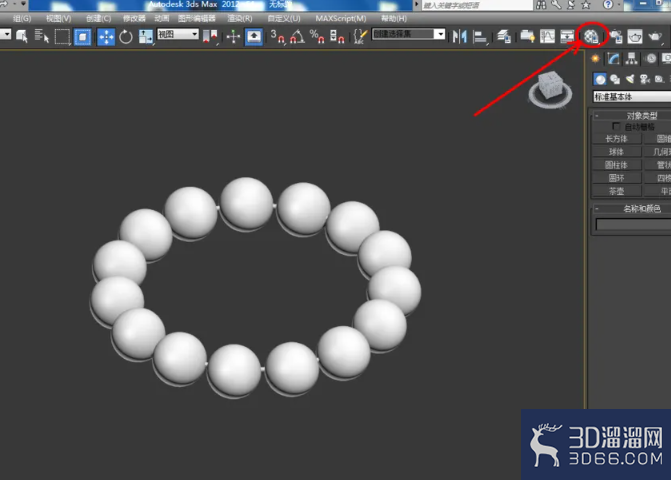
Task: Open Edit Named Selection Sets
Action: (360, 37)
